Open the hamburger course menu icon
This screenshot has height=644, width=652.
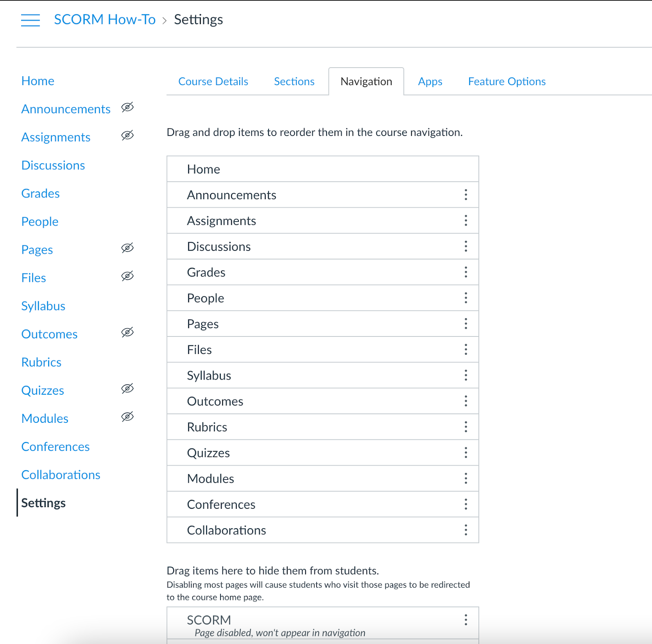(x=31, y=20)
